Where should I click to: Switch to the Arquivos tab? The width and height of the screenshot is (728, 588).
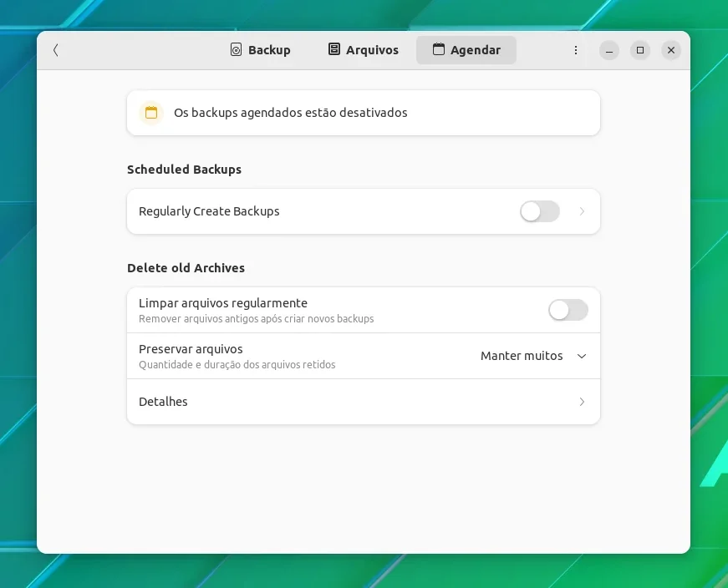(363, 50)
